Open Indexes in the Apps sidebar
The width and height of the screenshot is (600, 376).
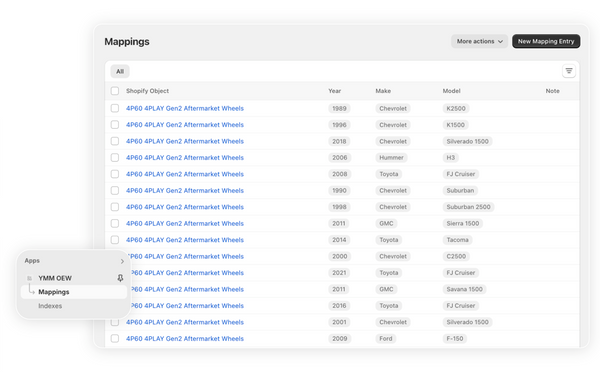(50, 306)
